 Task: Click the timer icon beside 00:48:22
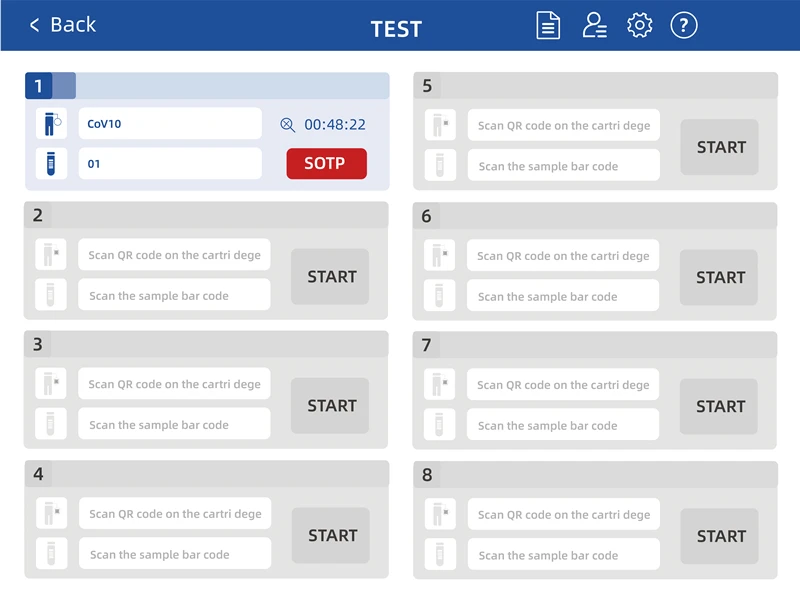[x=288, y=125]
